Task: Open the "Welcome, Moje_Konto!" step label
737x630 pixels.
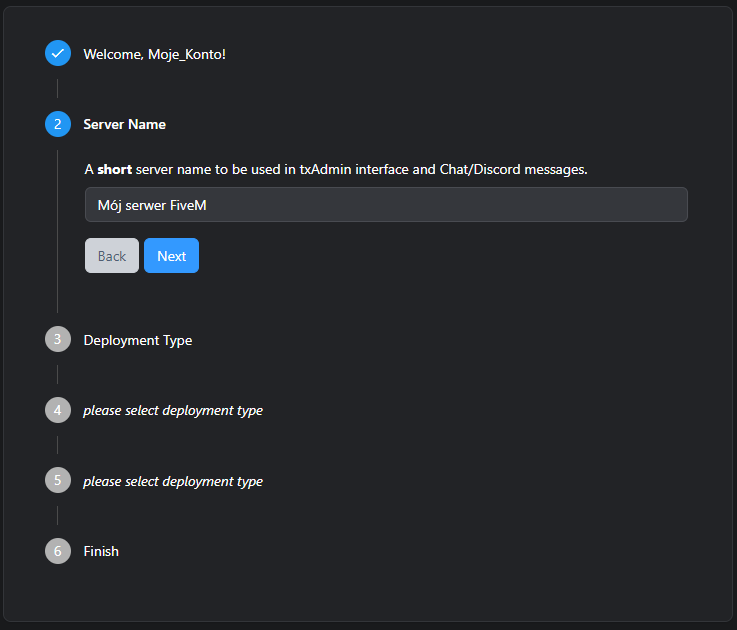Action: (155, 54)
